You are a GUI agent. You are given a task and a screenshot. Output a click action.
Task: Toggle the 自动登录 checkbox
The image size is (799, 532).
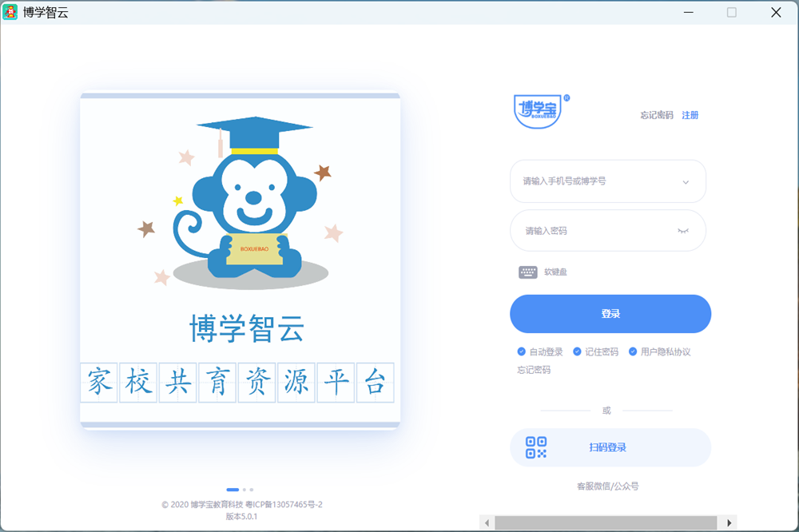coord(521,351)
